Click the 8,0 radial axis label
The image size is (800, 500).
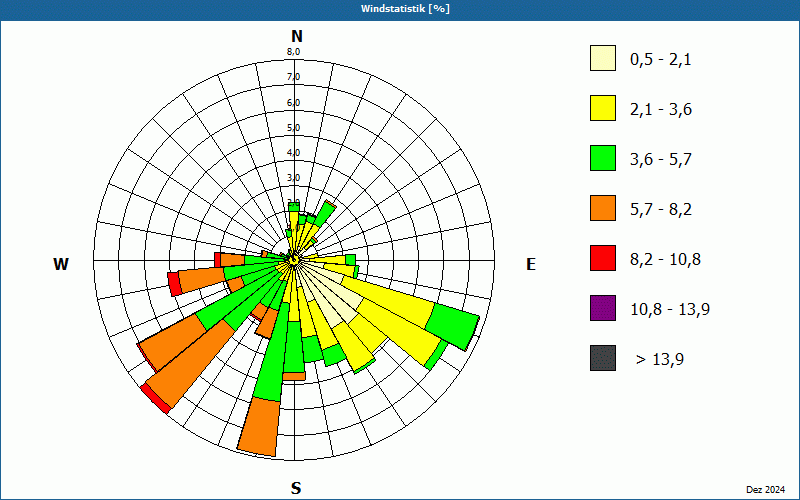pyautogui.click(x=293, y=52)
